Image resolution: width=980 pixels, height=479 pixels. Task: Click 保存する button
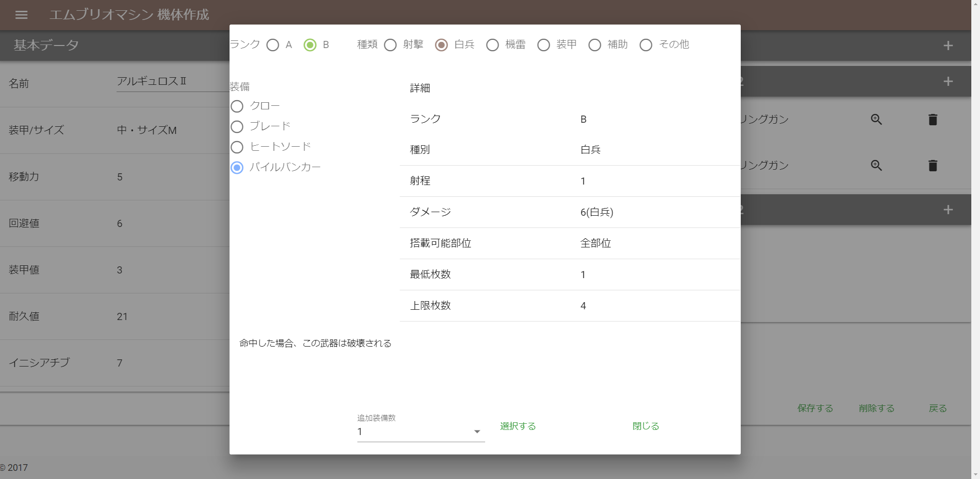[815, 408]
